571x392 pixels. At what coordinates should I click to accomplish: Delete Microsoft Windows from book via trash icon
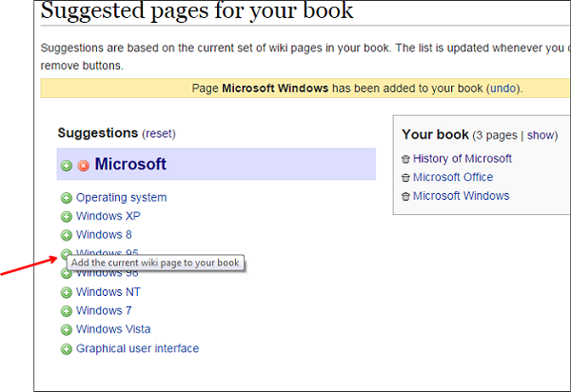(x=405, y=197)
